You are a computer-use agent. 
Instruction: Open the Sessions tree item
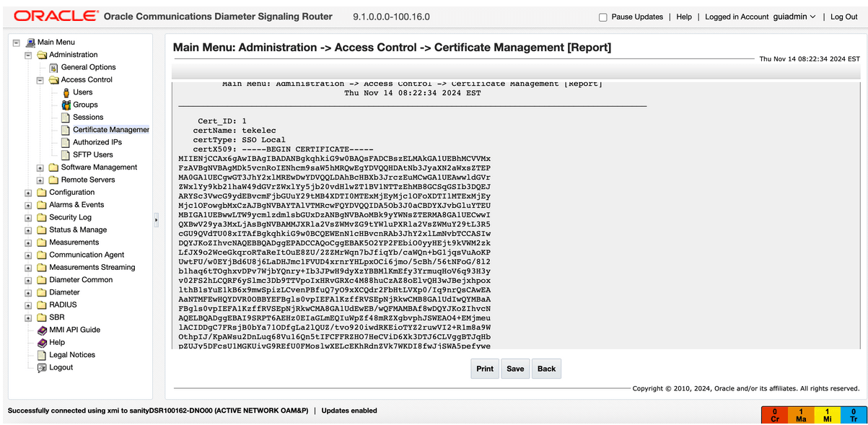pos(88,117)
